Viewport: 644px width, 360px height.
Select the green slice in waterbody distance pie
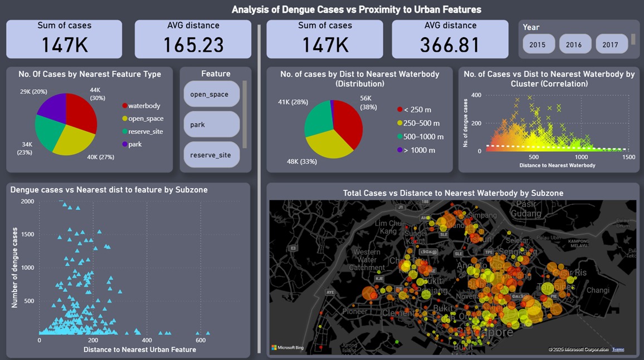pyautogui.click(x=317, y=119)
